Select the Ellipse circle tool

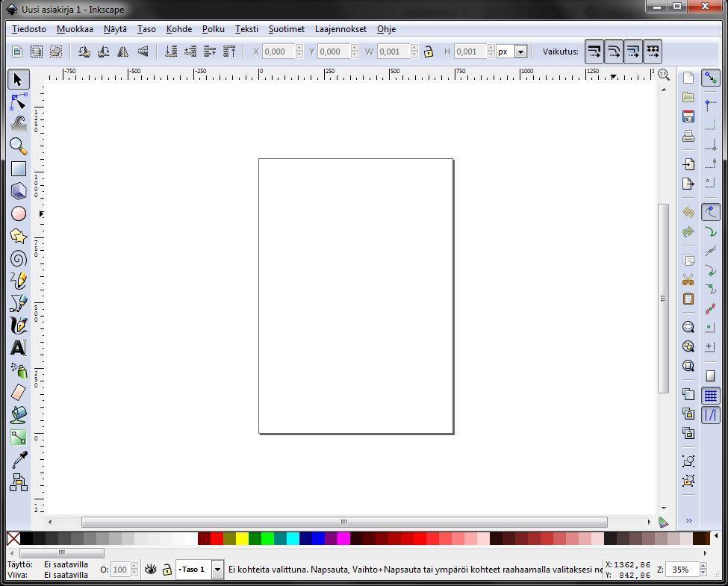(19, 213)
